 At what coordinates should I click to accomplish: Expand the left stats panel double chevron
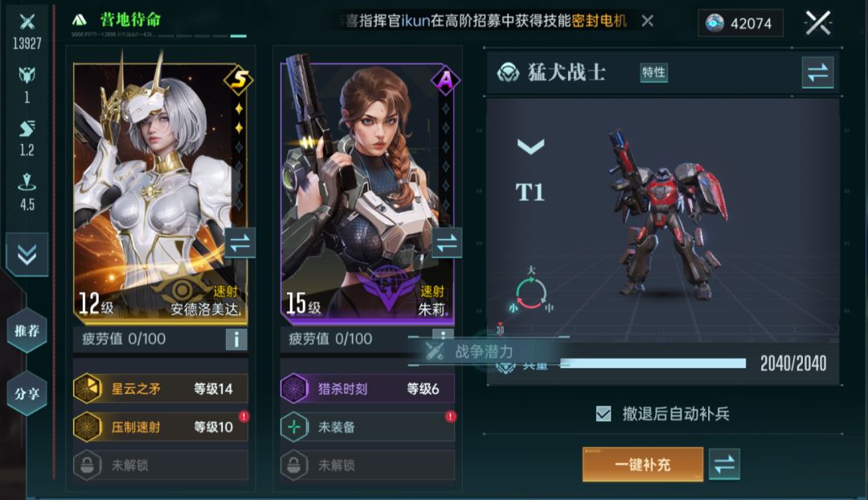click(27, 255)
